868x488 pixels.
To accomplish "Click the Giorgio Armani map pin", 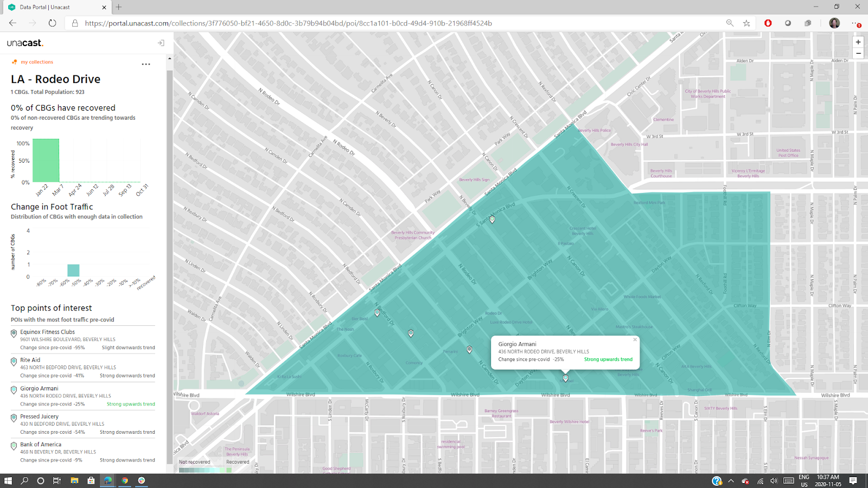I will click(565, 378).
